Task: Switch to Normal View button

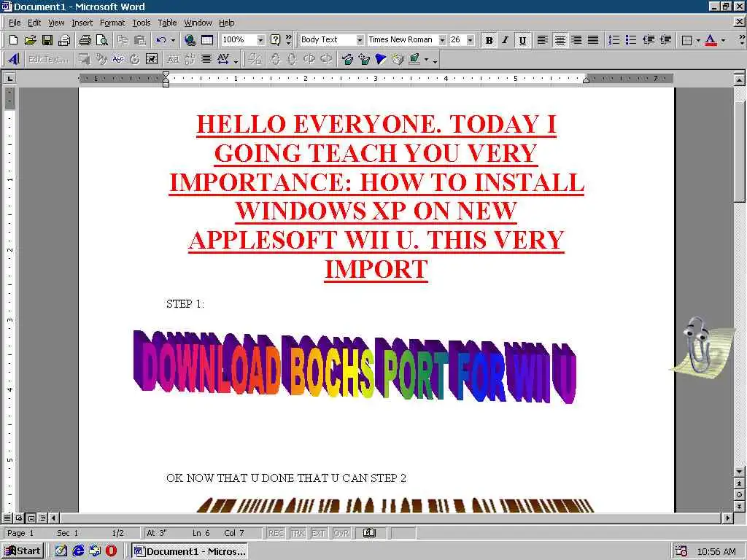Action: click(7, 518)
